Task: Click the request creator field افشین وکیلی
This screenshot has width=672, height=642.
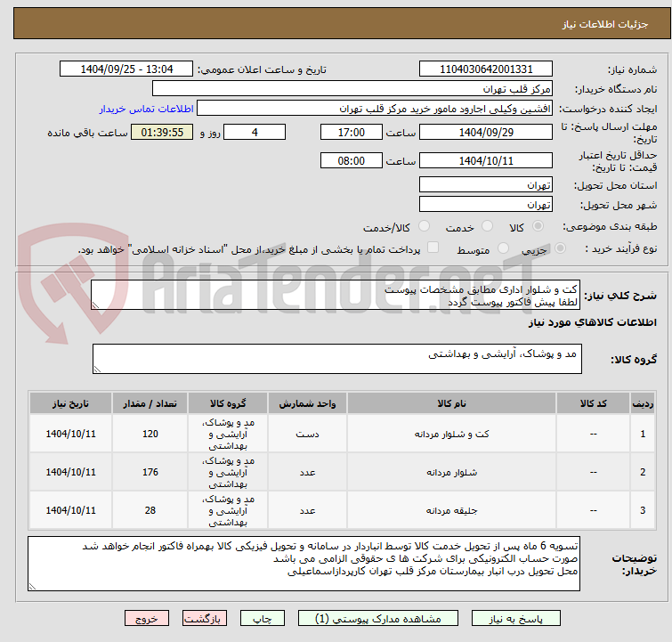Action: (x=375, y=109)
